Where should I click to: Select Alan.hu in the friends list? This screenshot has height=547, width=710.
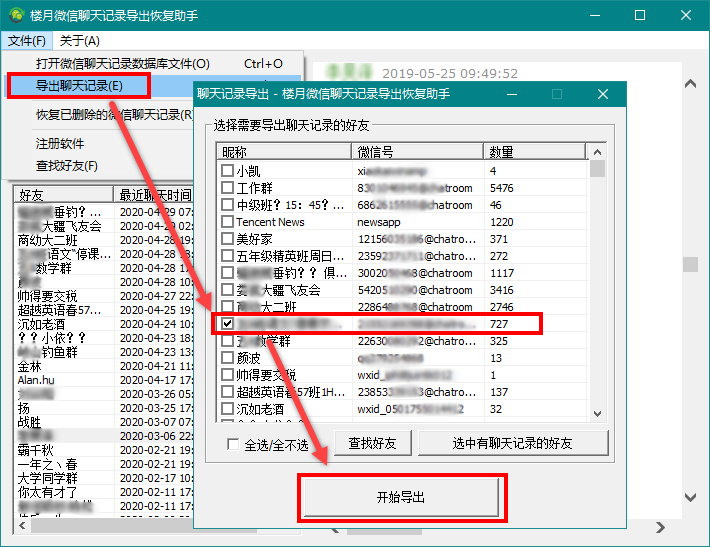(x=36, y=380)
